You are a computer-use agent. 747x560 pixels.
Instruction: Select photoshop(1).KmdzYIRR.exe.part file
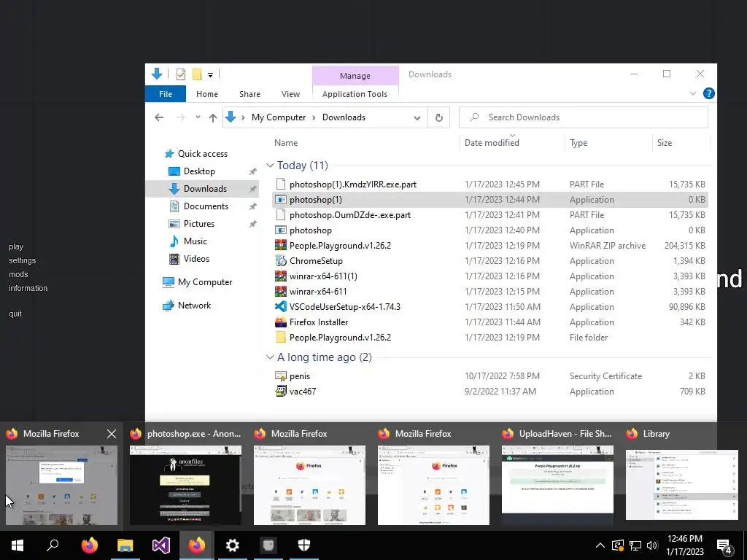click(489, 184)
